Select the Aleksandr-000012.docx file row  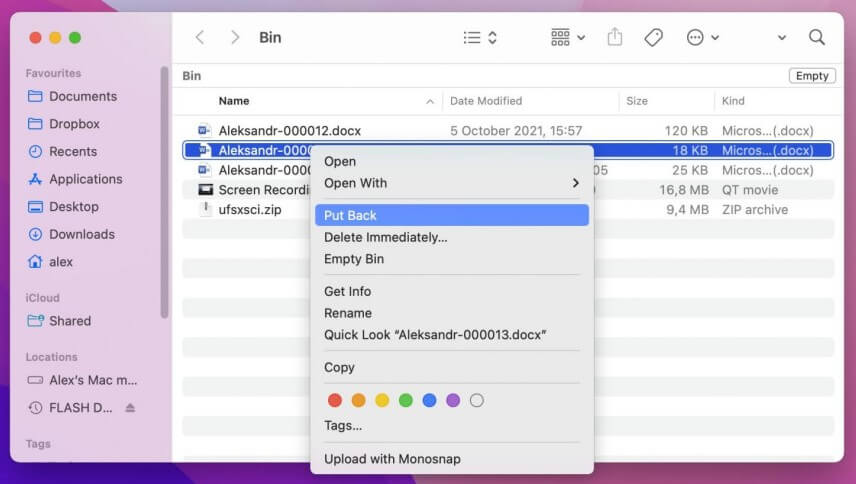tap(508, 130)
